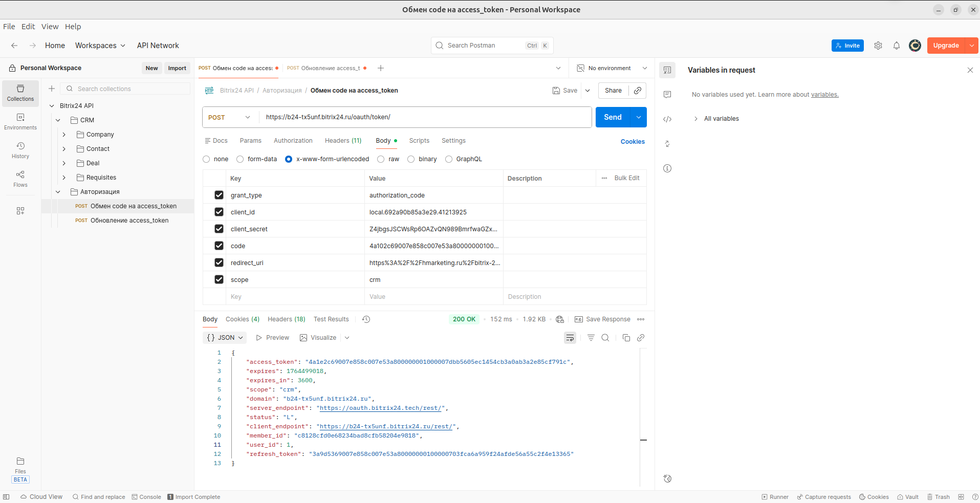Expand the Company folder in the tree
Viewport: 980px width, 503px height.
(x=64, y=135)
